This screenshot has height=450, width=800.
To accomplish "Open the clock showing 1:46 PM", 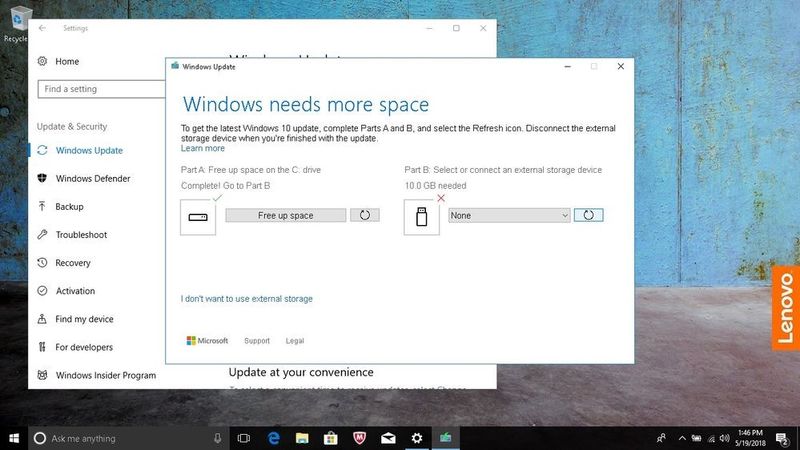I will [x=750, y=438].
